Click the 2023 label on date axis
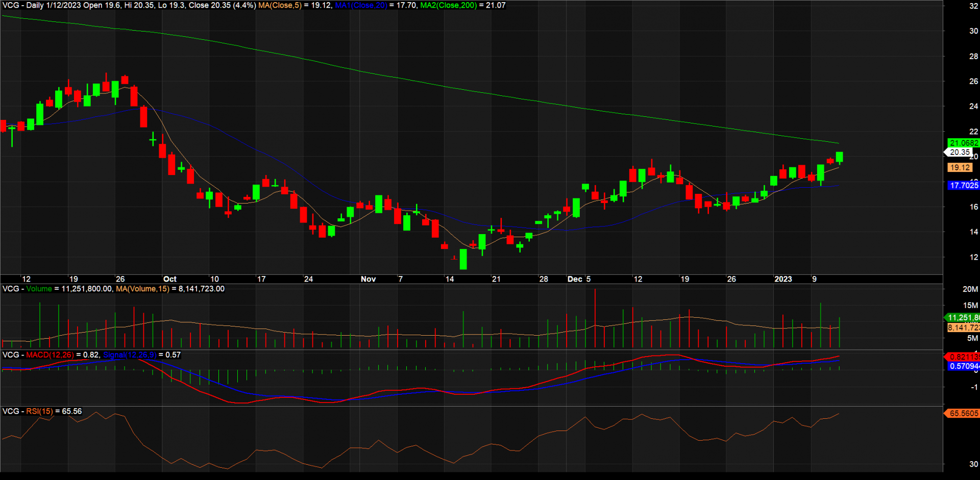The width and height of the screenshot is (980, 480). (x=783, y=279)
